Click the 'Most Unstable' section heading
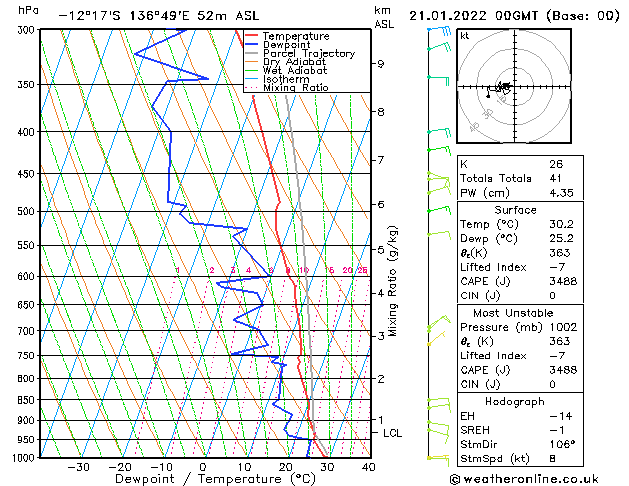 [513, 313]
